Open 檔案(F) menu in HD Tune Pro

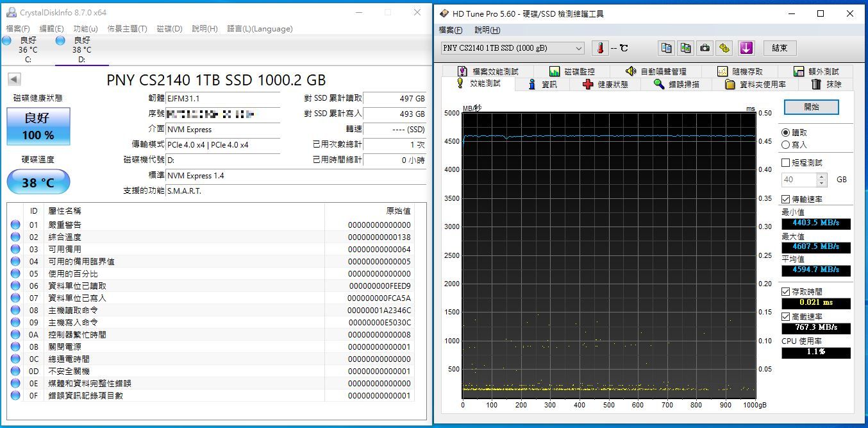click(x=451, y=30)
